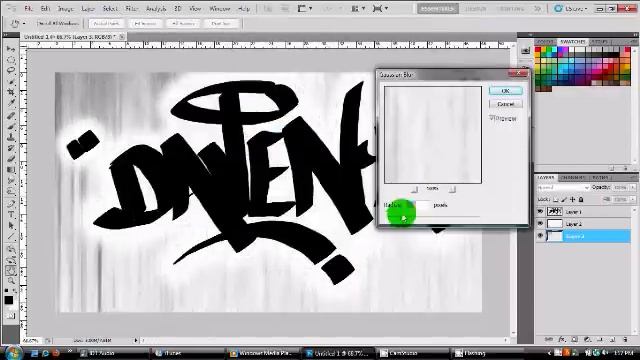Image resolution: width=640 pixels, height=360 pixels.
Task: Toggle lock position icon
Action: coord(572,200)
